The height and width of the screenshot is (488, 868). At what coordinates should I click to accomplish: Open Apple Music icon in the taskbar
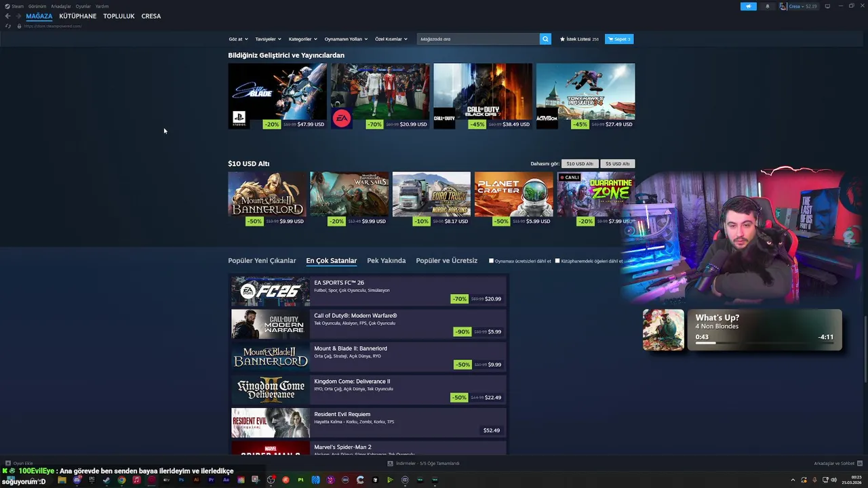136,480
